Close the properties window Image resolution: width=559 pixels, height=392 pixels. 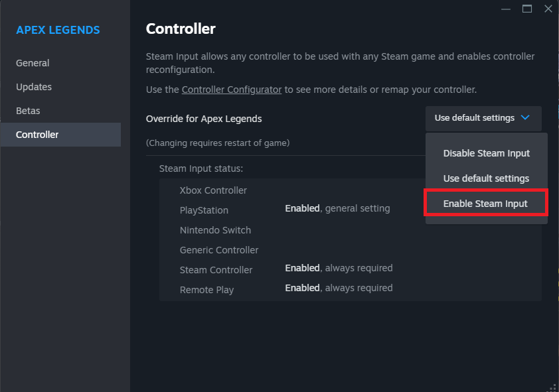(x=548, y=9)
